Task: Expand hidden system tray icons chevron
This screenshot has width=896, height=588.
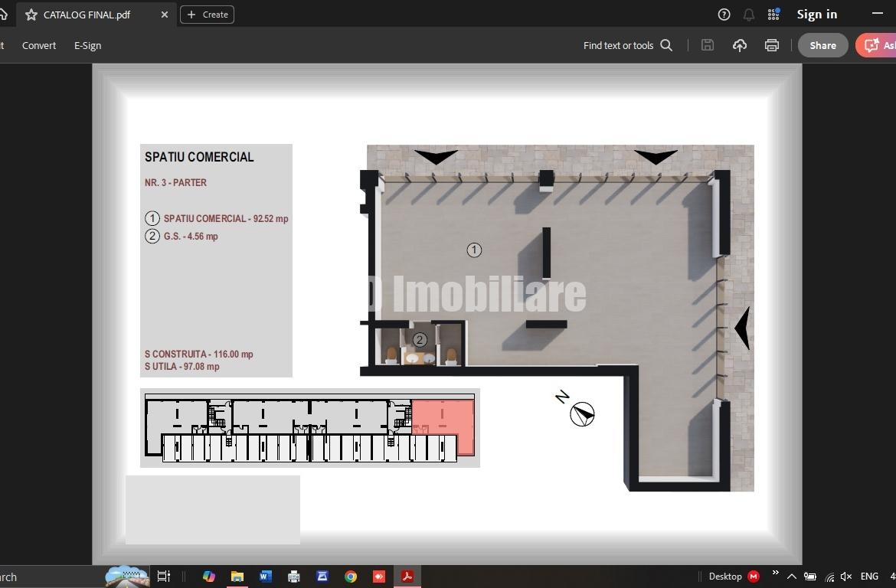Action: pos(792,577)
